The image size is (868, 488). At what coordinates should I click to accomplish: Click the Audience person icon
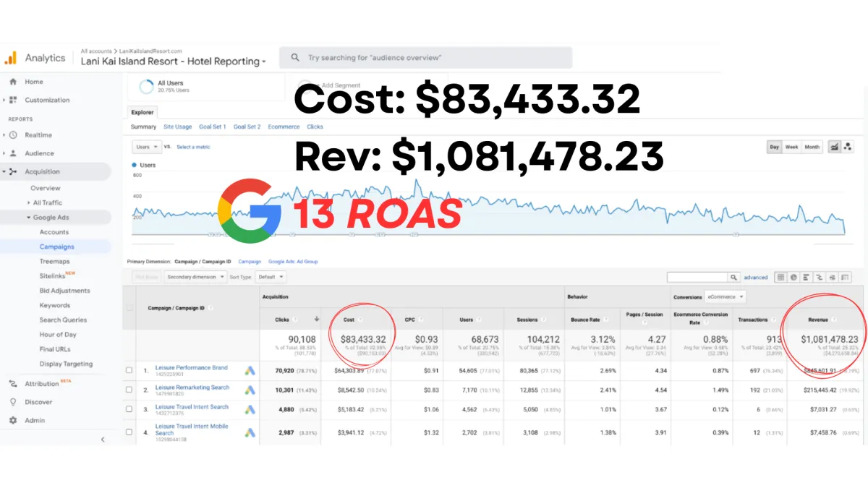tap(13, 153)
